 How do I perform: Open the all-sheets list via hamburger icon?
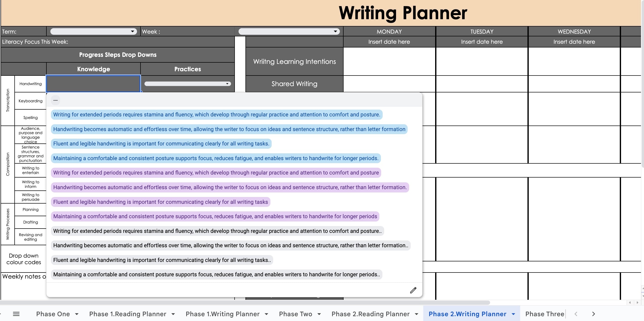coord(16,314)
